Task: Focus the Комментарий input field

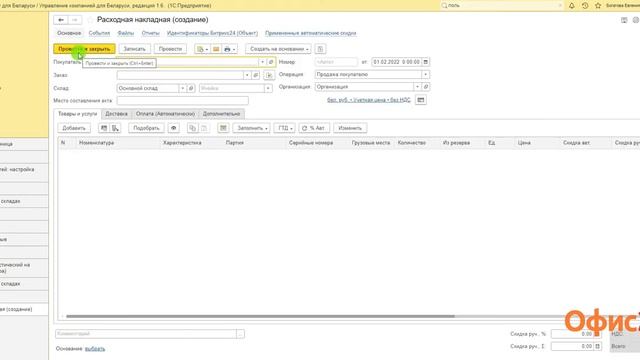Action: point(146,334)
